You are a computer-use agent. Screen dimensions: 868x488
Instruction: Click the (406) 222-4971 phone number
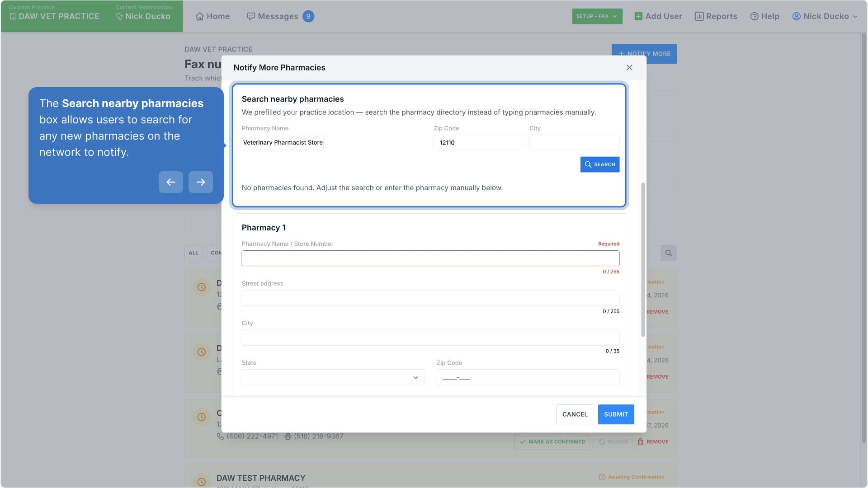click(x=252, y=436)
